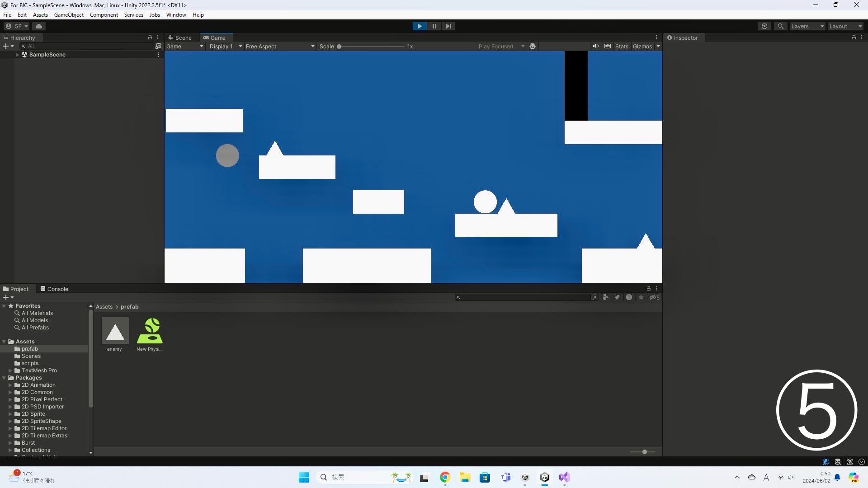The width and height of the screenshot is (868, 488).
Task: Click the Step frame button
Action: (x=448, y=26)
